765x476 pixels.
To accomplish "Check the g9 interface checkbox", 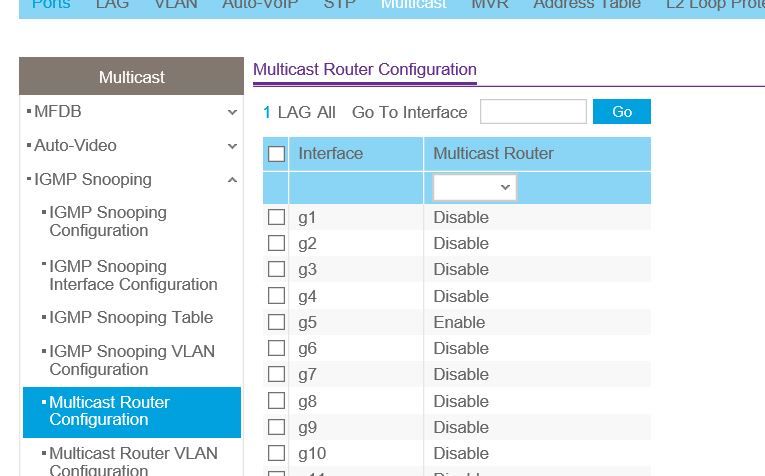I will [x=276, y=427].
